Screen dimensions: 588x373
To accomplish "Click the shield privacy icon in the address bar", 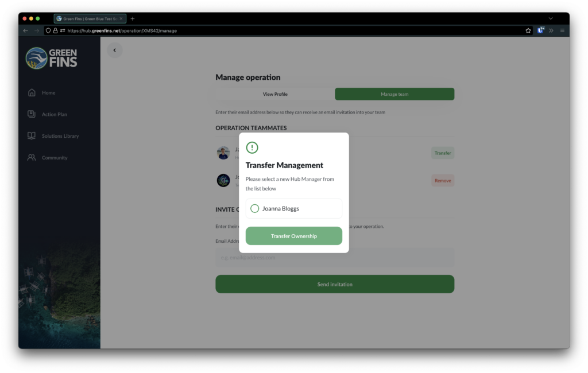I will click(x=48, y=30).
